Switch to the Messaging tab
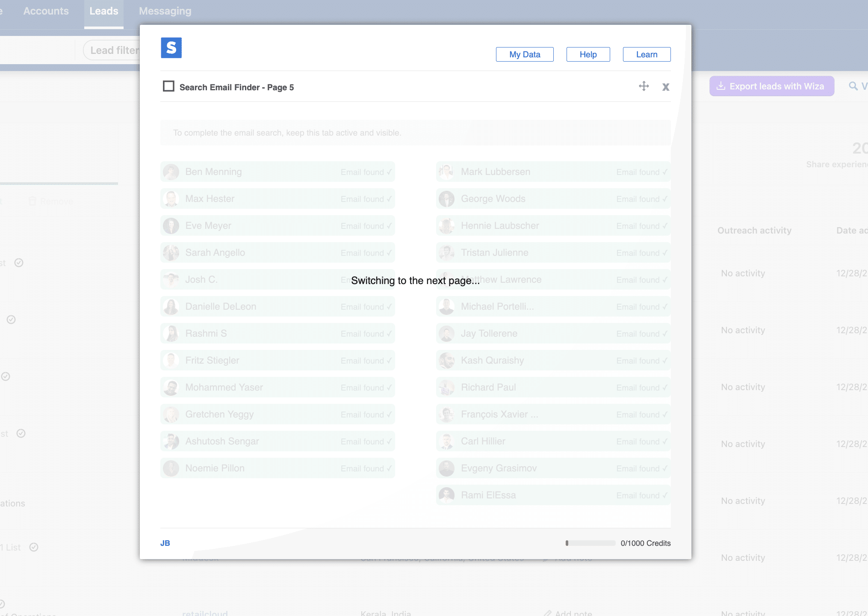The width and height of the screenshot is (868, 616). click(x=165, y=11)
